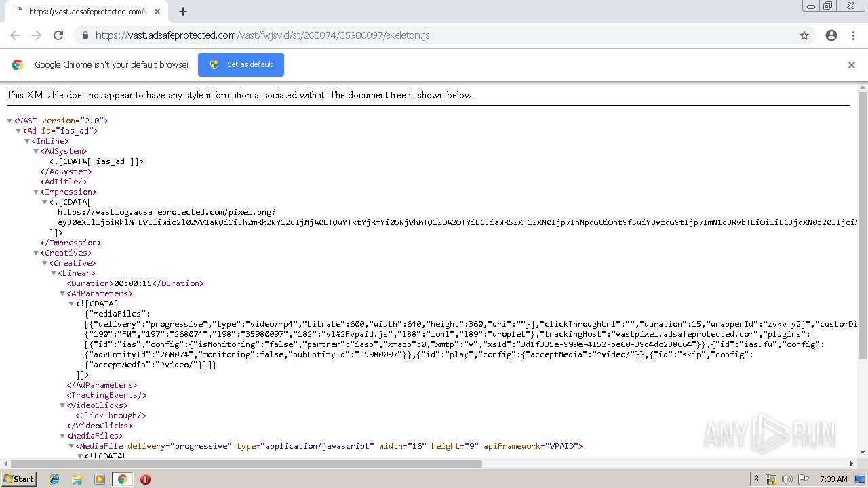Launch Internet Explorer from the taskbar
This screenshot has height=488, width=868.
tap(54, 479)
